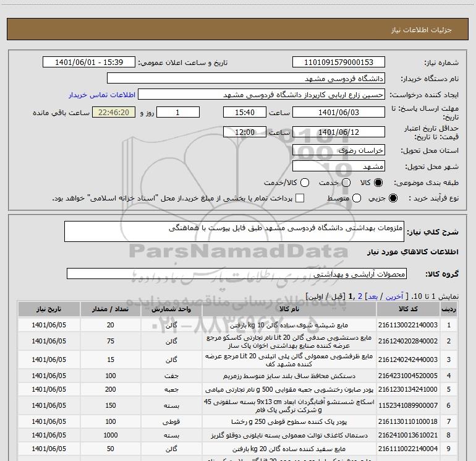Viewport: 476px width, 461px height.
Task: Click item name مایع دستشویی صدفی گالن
Action: click(289, 342)
